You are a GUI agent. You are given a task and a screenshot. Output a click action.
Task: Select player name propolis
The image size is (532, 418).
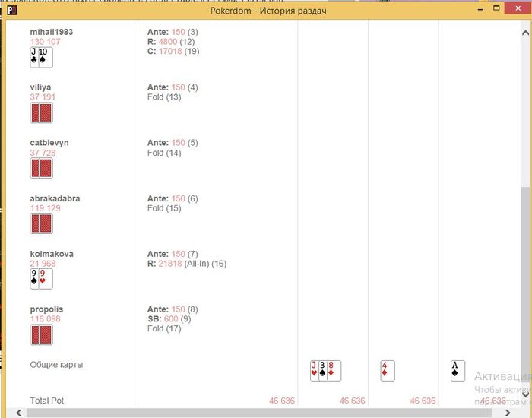pyautogui.click(x=46, y=309)
